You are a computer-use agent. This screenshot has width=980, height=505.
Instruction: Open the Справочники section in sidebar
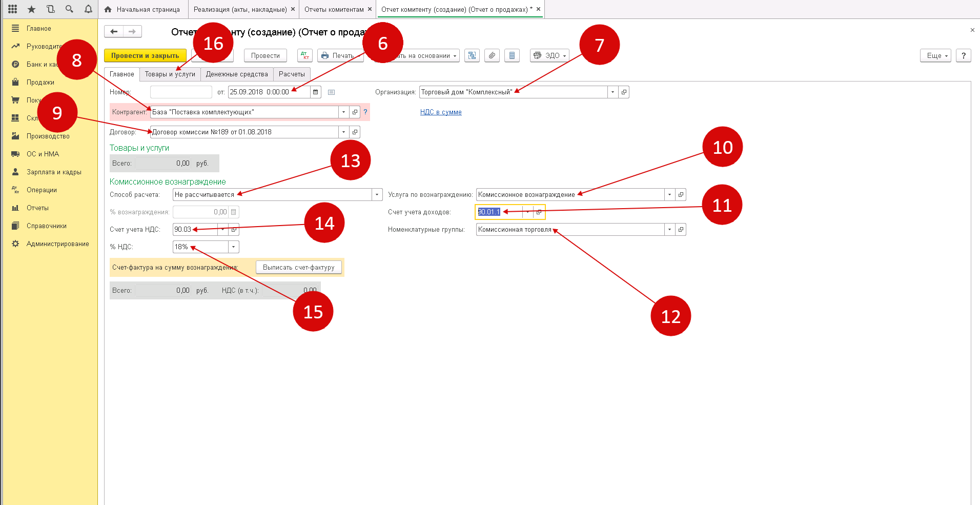coord(47,226)
